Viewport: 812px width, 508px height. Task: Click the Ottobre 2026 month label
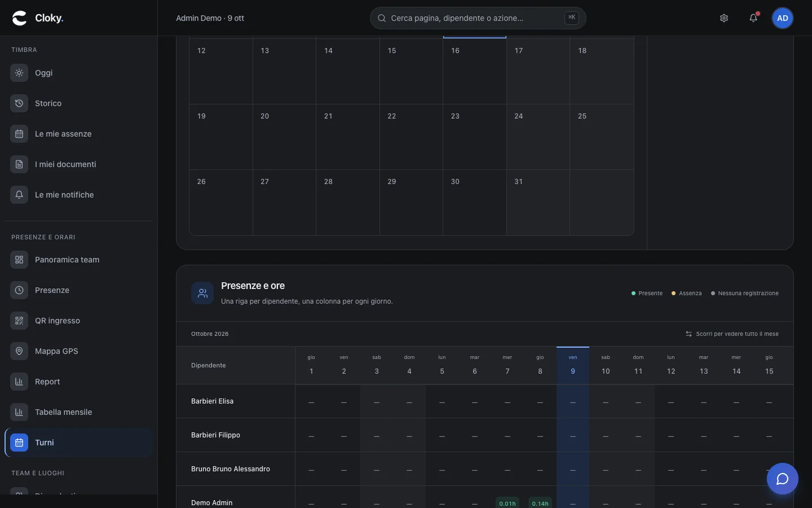coord(210,334)
